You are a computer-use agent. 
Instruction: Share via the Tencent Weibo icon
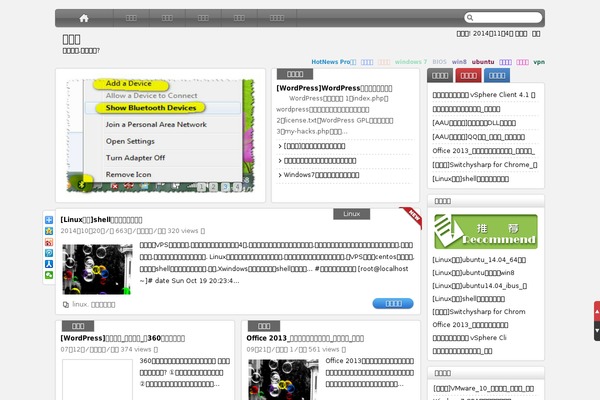(x=49, y=253)
